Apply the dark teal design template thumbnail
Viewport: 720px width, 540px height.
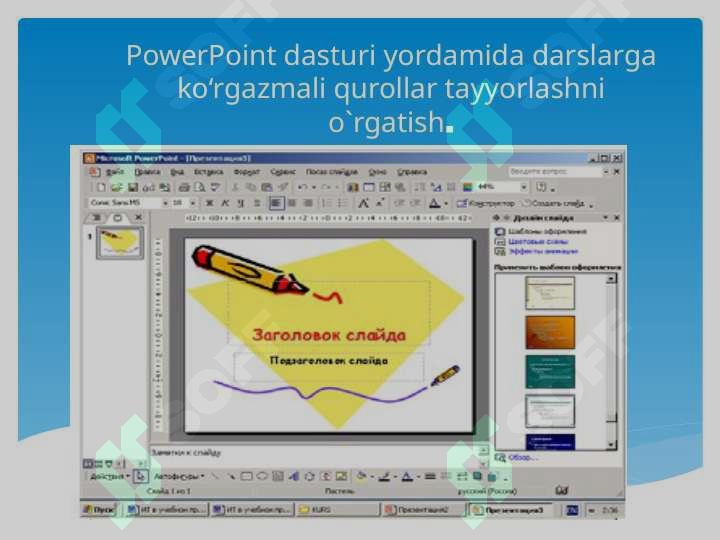550,371
